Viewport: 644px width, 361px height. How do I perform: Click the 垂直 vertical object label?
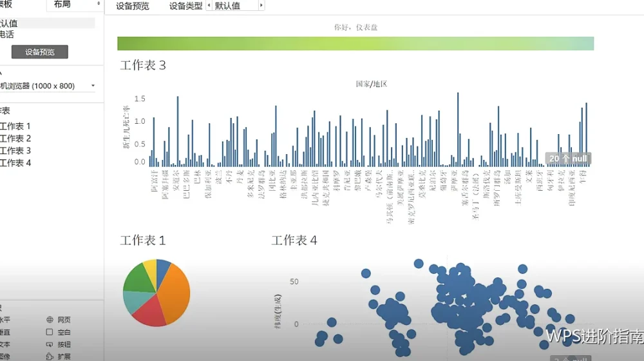click(x=5, y=332)
